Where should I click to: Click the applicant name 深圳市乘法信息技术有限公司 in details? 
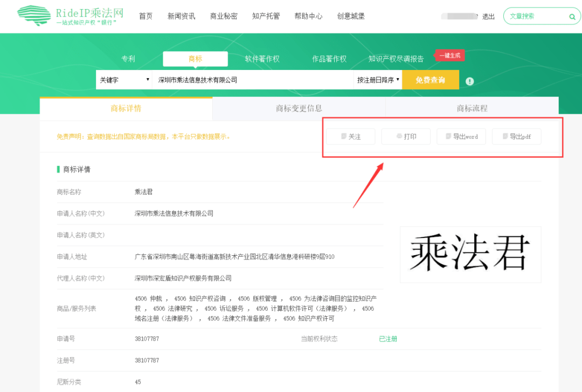(x=174, y=213)
